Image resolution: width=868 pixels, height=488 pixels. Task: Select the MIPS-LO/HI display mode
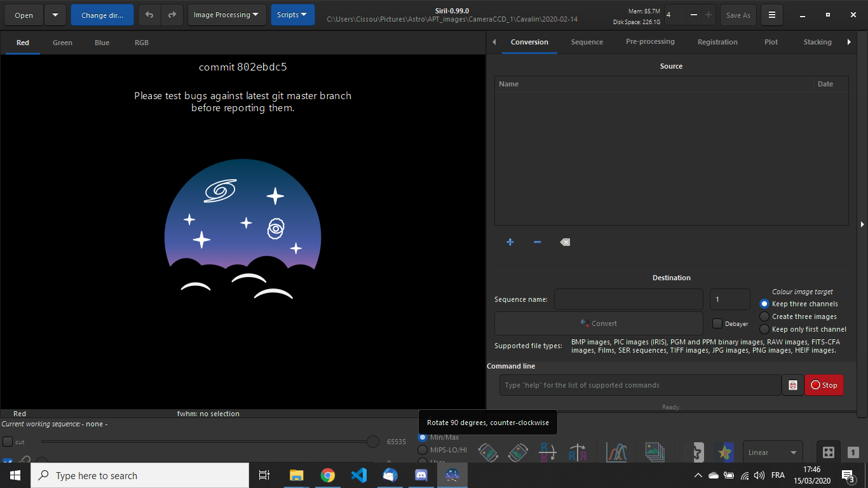pyautogui.click(x=423, y=450)
